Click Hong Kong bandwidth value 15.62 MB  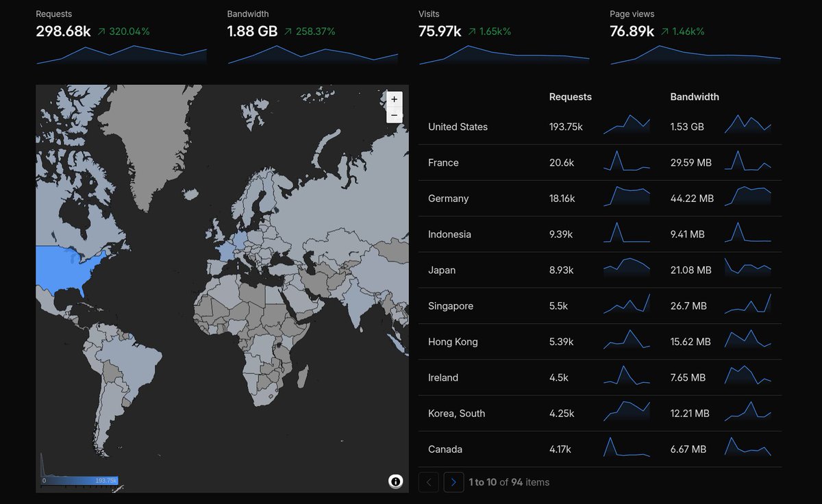(x=690, y=342)
